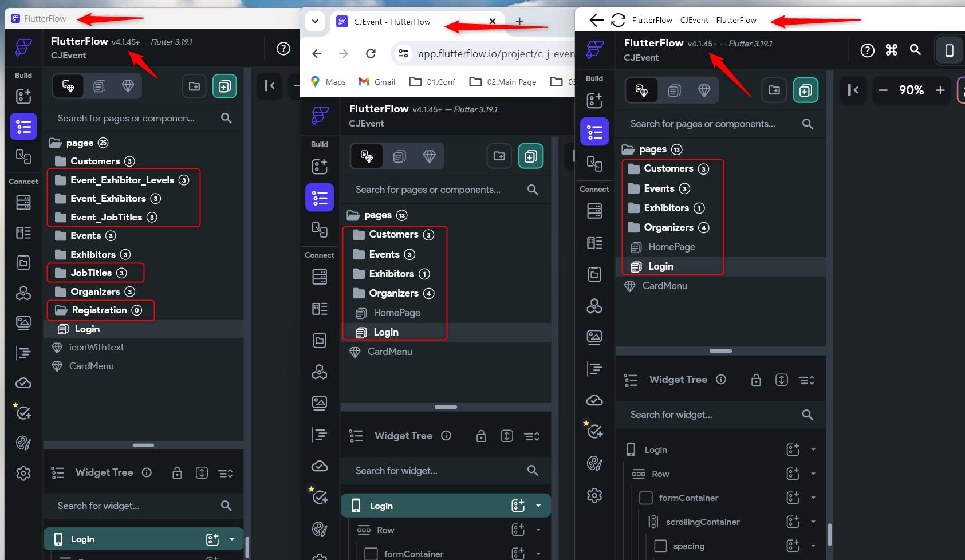Viewport: 965px width, 560px height.
Task: Open Widget Palette in middle window sidebar
Action: point(320,167)
